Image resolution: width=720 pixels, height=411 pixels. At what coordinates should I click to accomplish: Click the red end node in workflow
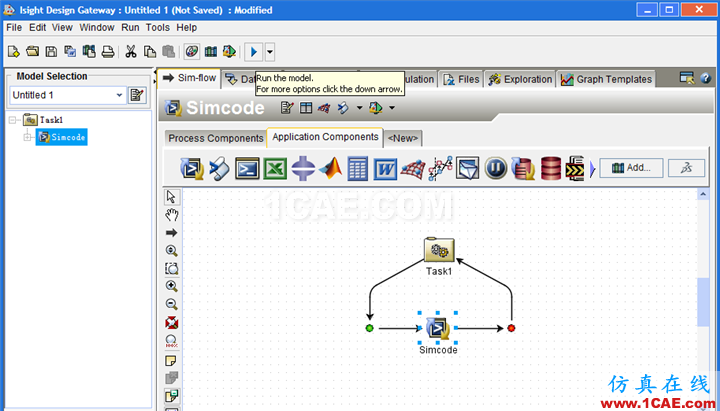pos(511,328)
